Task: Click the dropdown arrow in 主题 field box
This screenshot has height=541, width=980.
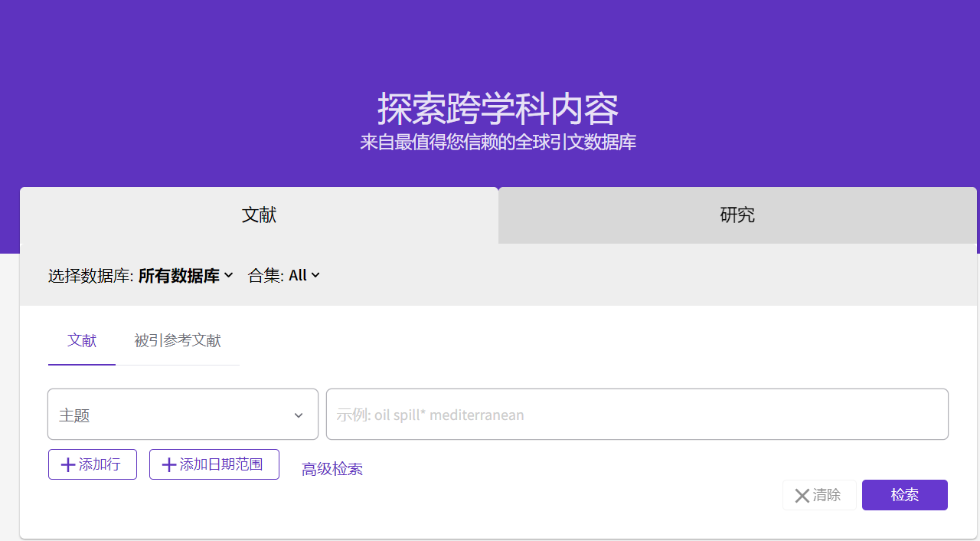Action: 299,415
